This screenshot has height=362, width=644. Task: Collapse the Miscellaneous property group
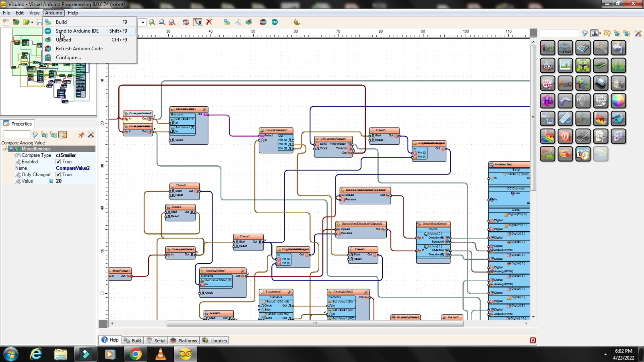(x=11, y=149)
